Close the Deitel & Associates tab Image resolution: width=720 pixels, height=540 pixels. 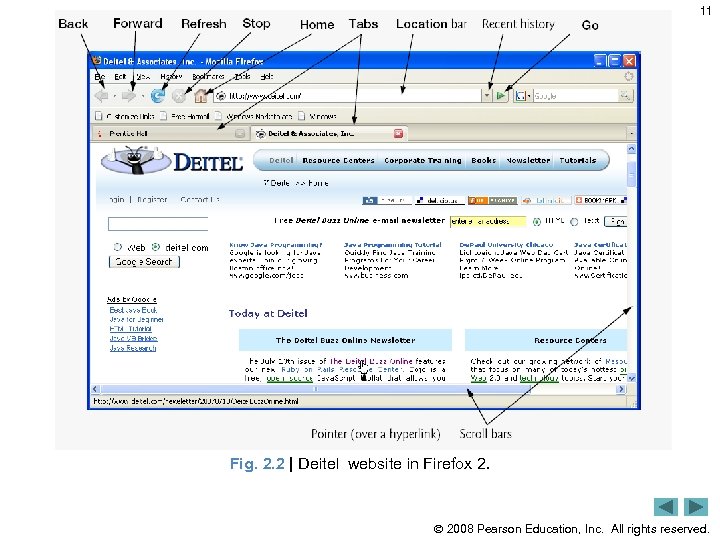pos(398,133)
